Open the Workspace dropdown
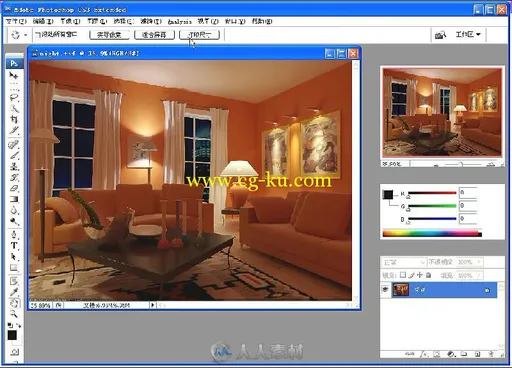 (468, 34)
